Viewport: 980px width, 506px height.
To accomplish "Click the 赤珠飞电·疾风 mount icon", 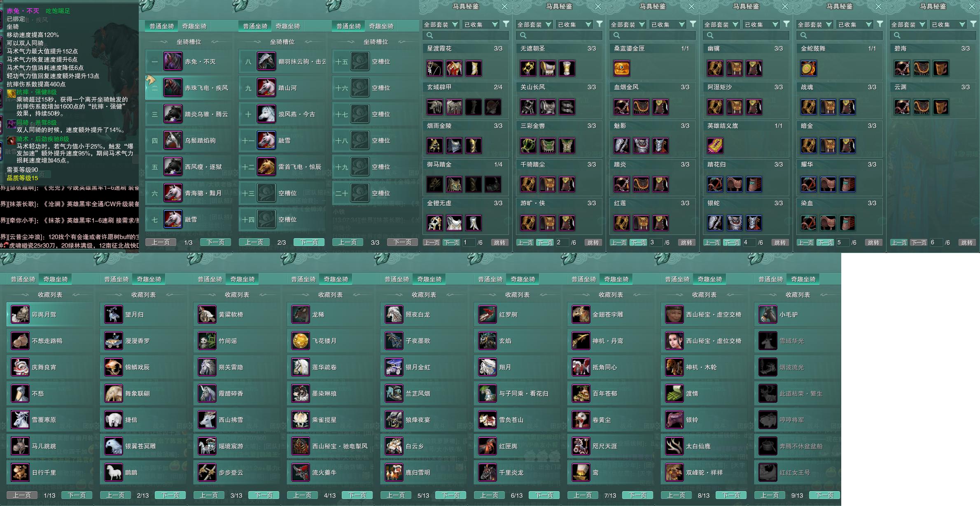I will 173,88.
